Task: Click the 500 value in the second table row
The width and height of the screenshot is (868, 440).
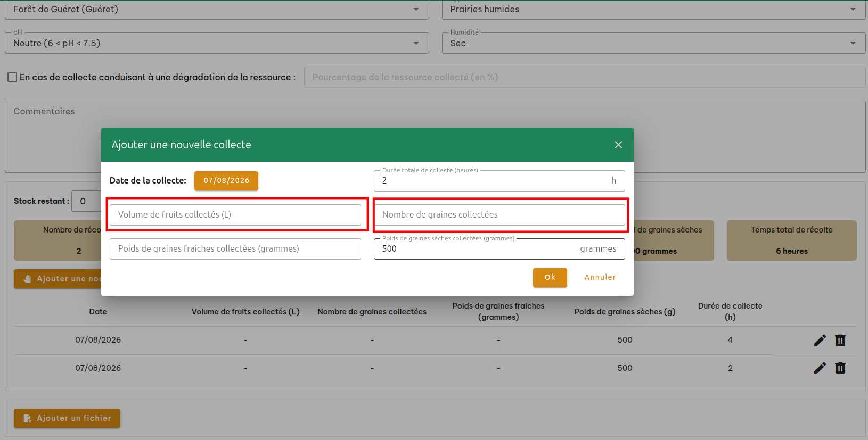Action: point(625,368)
